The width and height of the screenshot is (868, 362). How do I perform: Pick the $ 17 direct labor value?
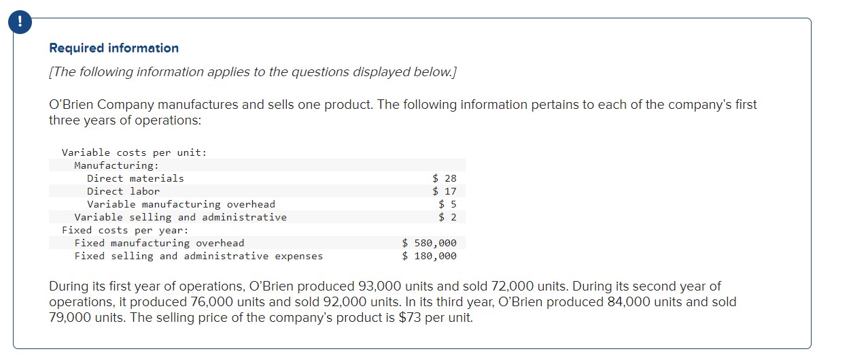(x=445, y=191)
